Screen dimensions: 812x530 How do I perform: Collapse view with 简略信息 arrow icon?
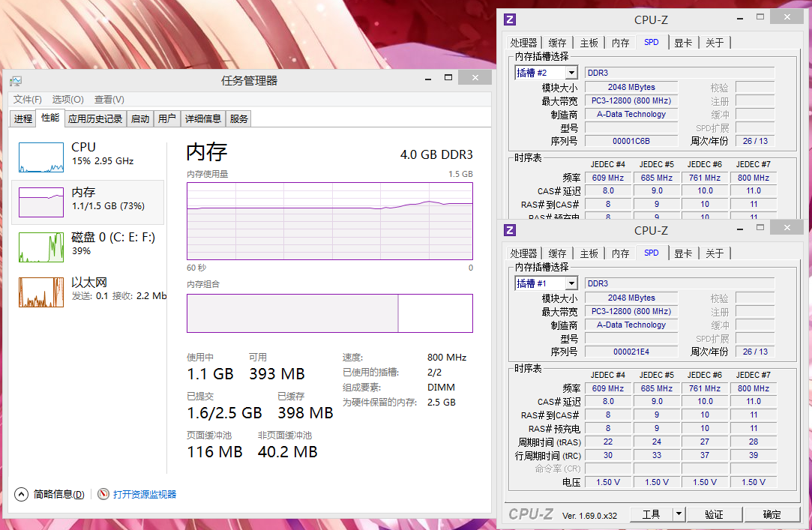(21, 494)
